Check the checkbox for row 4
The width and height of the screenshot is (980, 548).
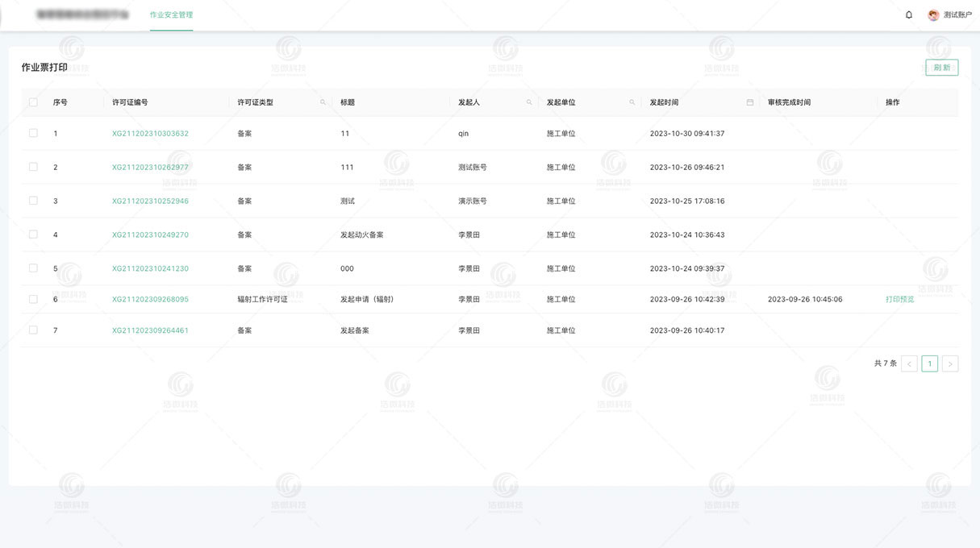coord(33,235)
